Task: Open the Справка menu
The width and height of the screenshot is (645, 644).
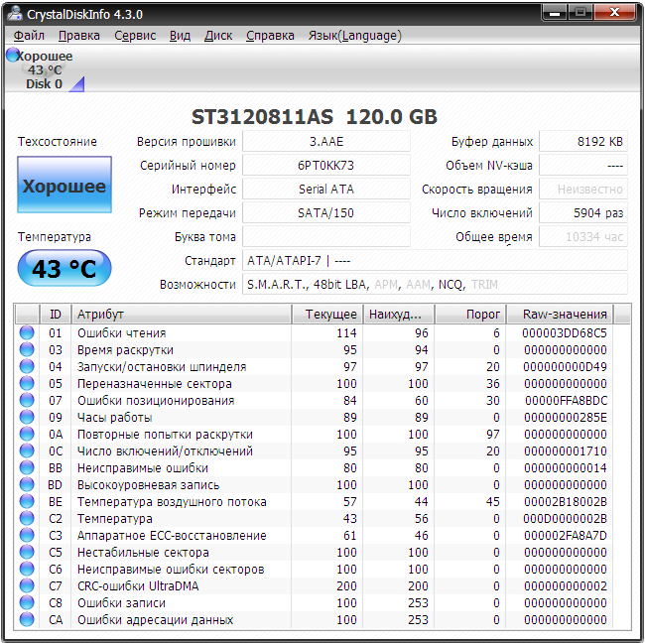Action: 270,36
